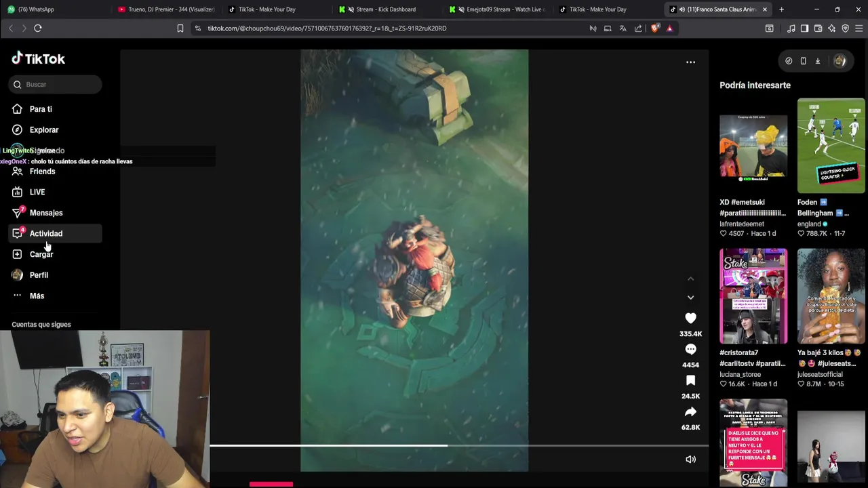Click the 'Podría interesarte' heading
The height and width of the screenshot is (488, 868).
[755, 85]
